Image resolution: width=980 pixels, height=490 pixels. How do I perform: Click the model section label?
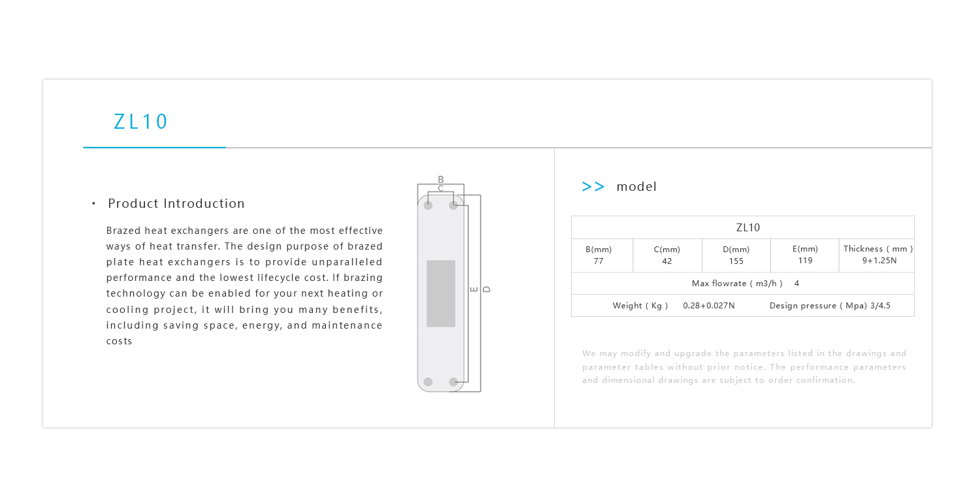(x=636, y=187)
